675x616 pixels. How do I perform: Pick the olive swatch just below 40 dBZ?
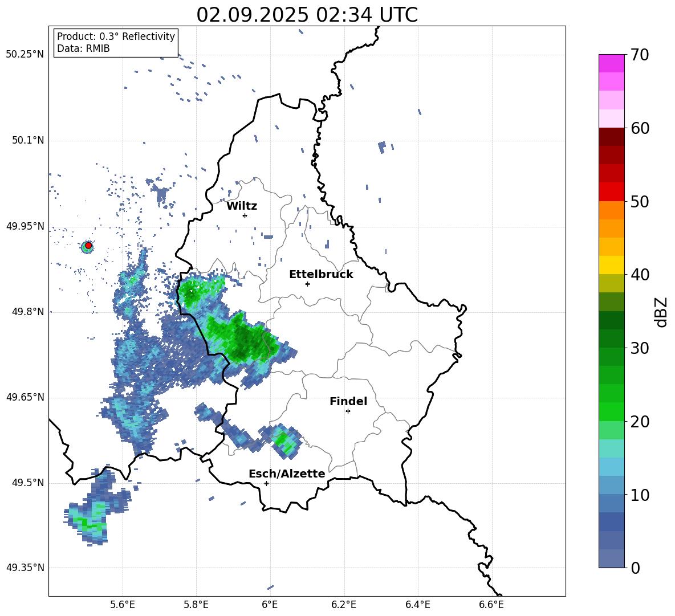click(x=612, y=283)
